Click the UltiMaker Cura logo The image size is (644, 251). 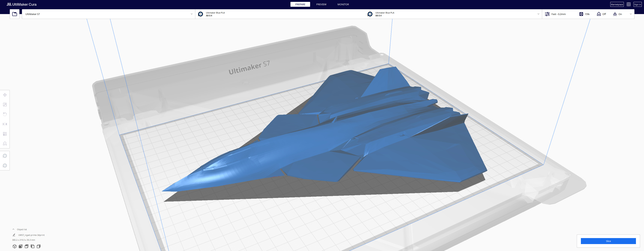coord(22,4)
